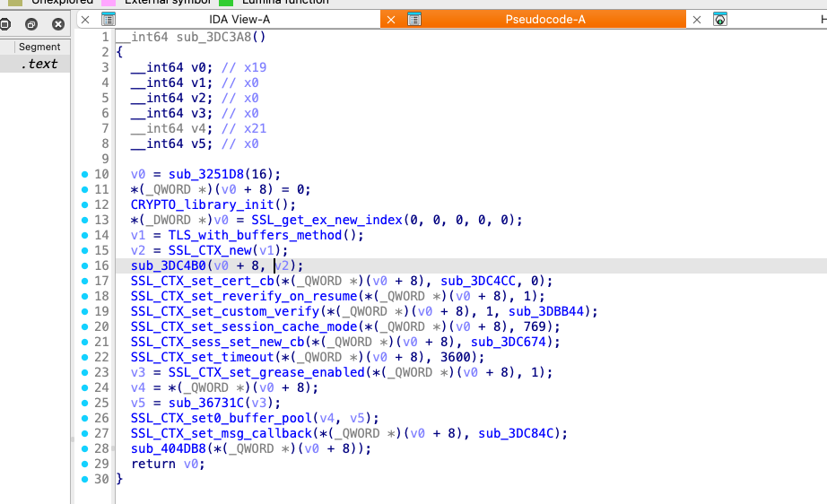Click the sub_36731C call on line 25
This screenshot has width=827, height=504.
pyautogui.click(x=206, y=403)
